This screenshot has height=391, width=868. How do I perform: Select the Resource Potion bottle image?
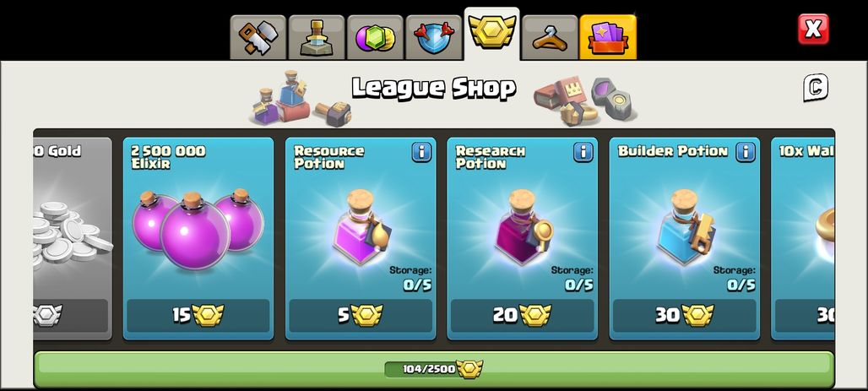[361, 227]
